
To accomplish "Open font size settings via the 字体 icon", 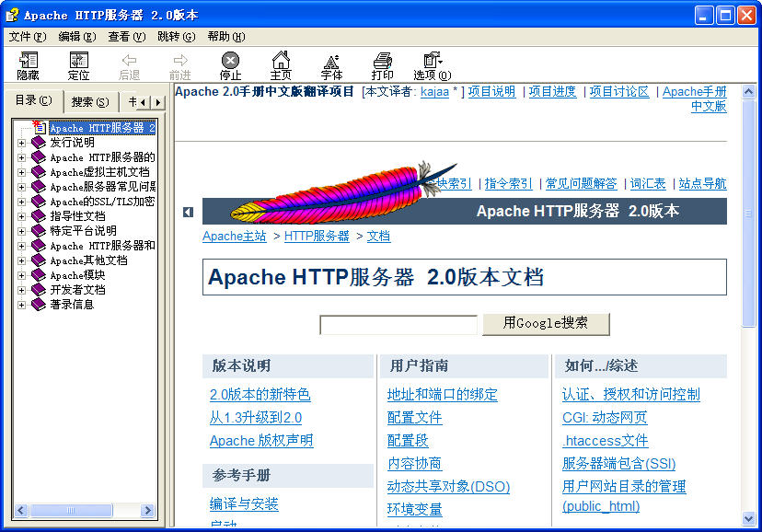I will click(331, 64).
